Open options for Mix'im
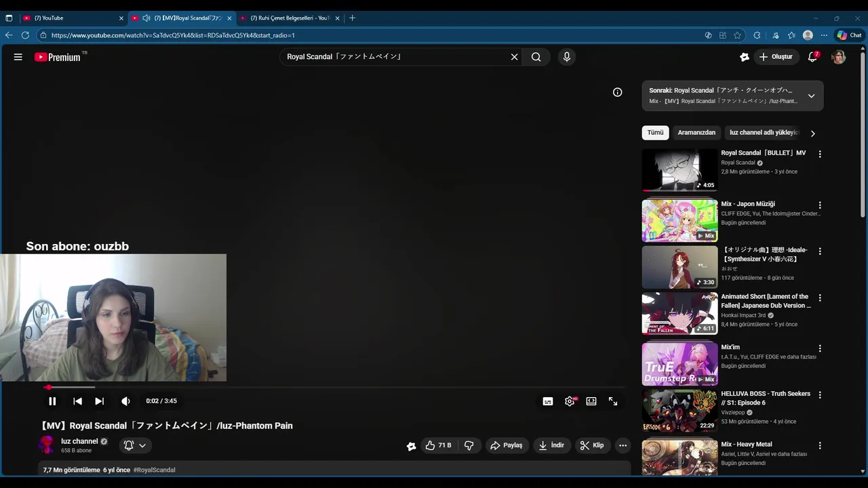The height and width of the screenshot is (488, 868). [x=820, y=348]
